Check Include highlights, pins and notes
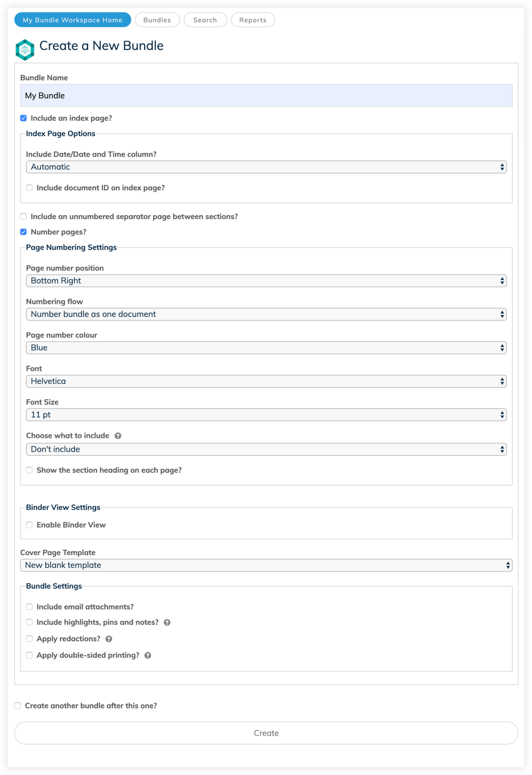The width and height of the screenshot is (532, 775). (x=29, y=622)
